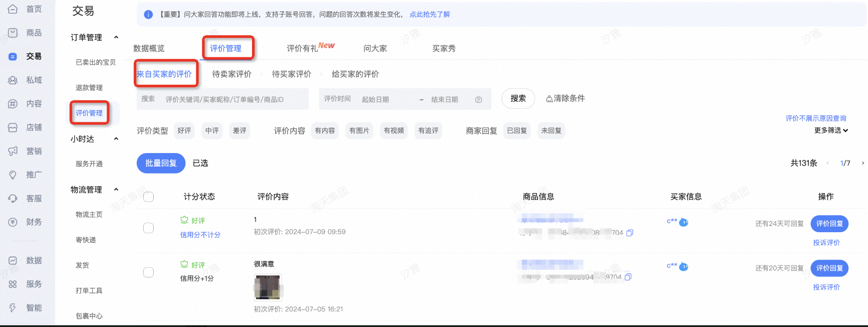Expand 更多筛选 dropdown
868x327 pixels.
coord(831,130)
